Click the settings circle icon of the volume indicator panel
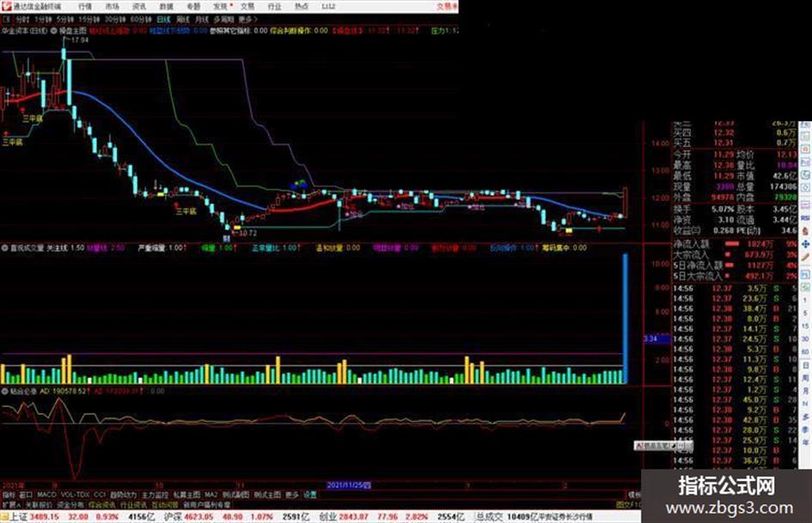The width and height of the screenshot is (812, 523). pos(4,248)
